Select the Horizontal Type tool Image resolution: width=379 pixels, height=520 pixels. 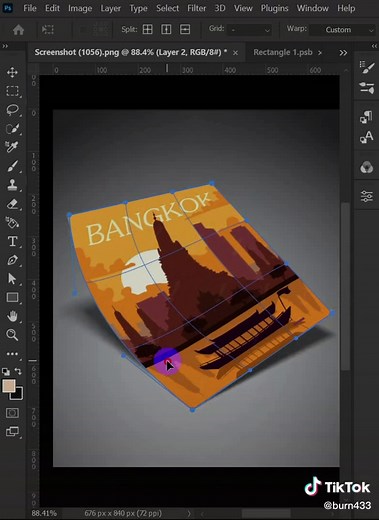click(12, 241)
